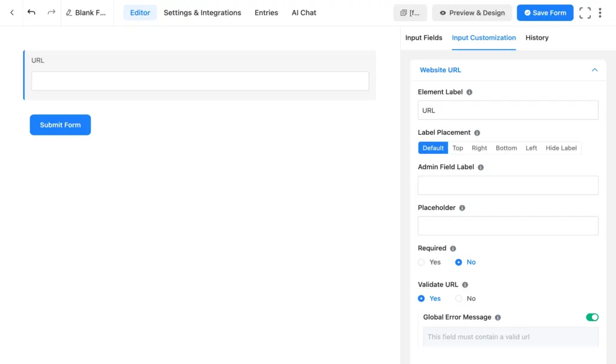616x364 pixels.
Task: Show Placeholder info tooltip
Action: 462,208
